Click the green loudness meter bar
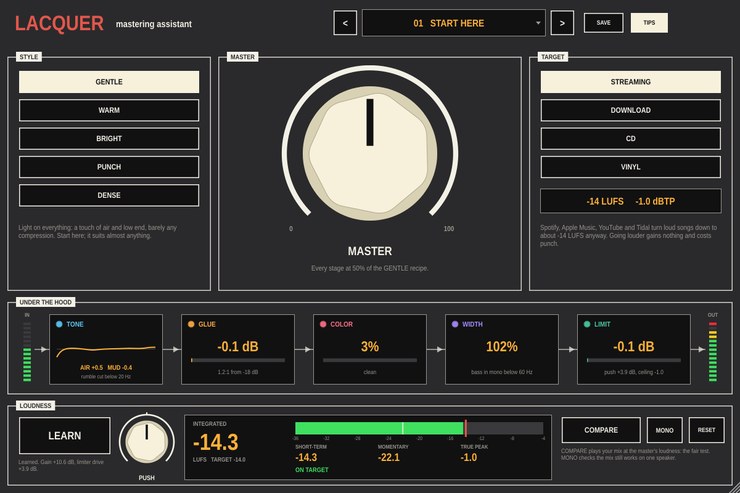The image size is (740, 493). click(379, 428)
